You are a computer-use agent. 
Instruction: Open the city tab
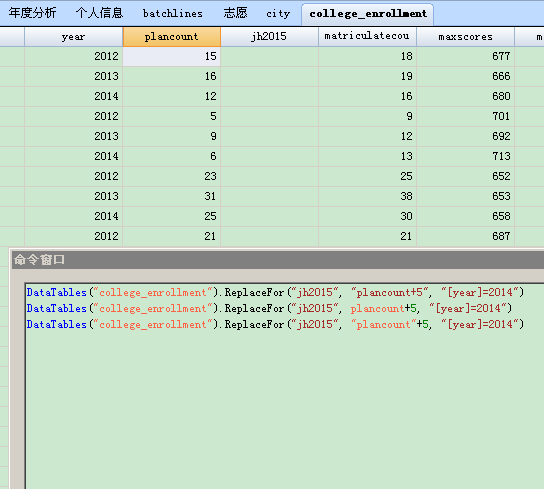coord(278,13)
